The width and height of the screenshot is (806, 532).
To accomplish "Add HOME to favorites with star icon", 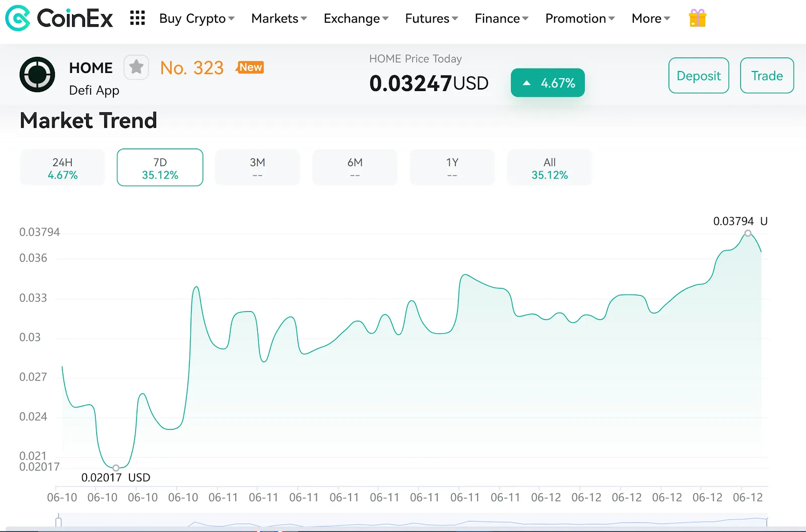I will pos(136,67).
